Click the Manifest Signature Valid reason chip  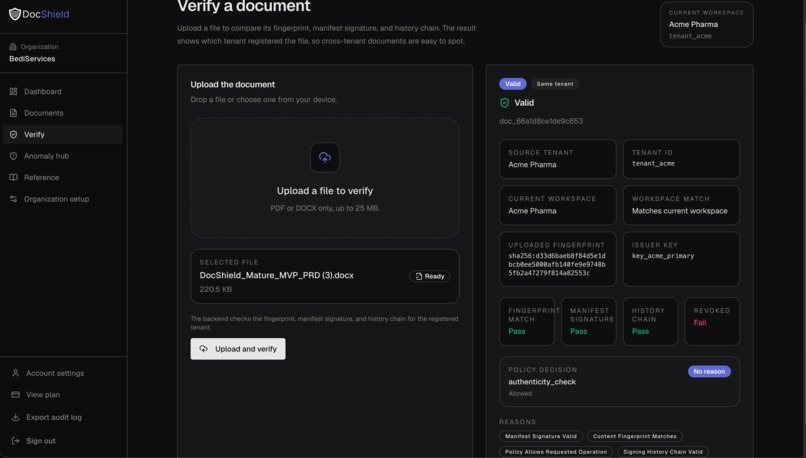coord(541,436)
